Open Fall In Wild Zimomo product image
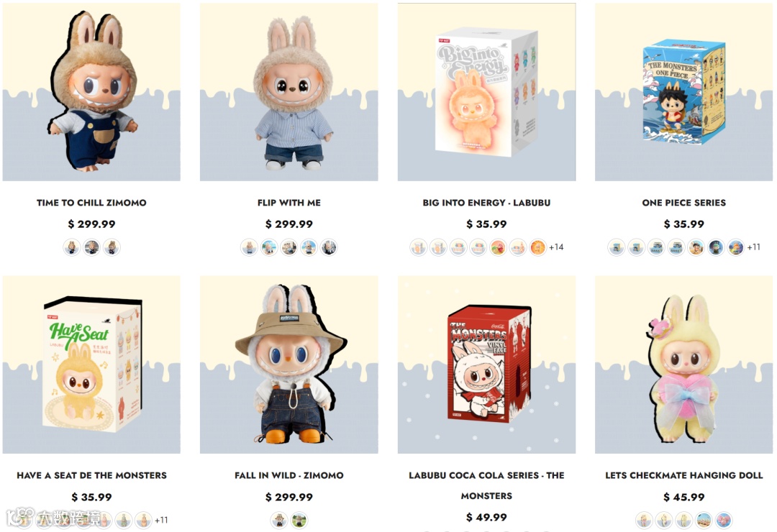 coord(289,364)
